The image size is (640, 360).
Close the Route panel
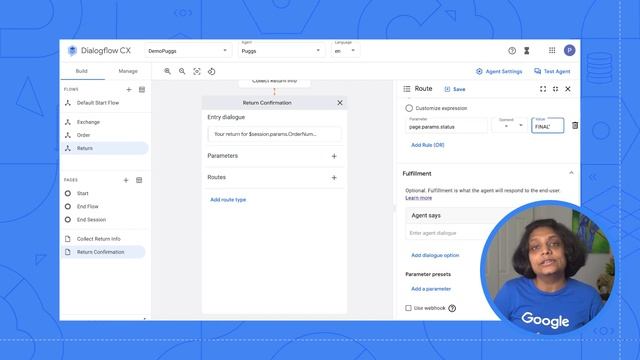568,89
